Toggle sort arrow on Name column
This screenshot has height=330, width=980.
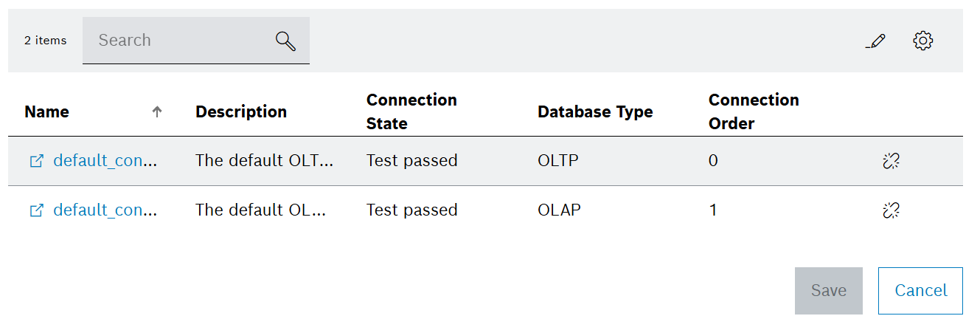156,112
